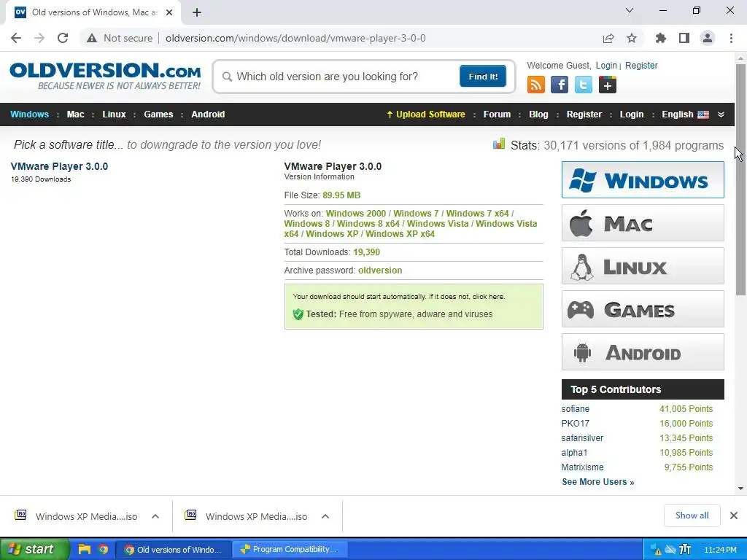Open the Forum navigation link

(x=497, y=114)
